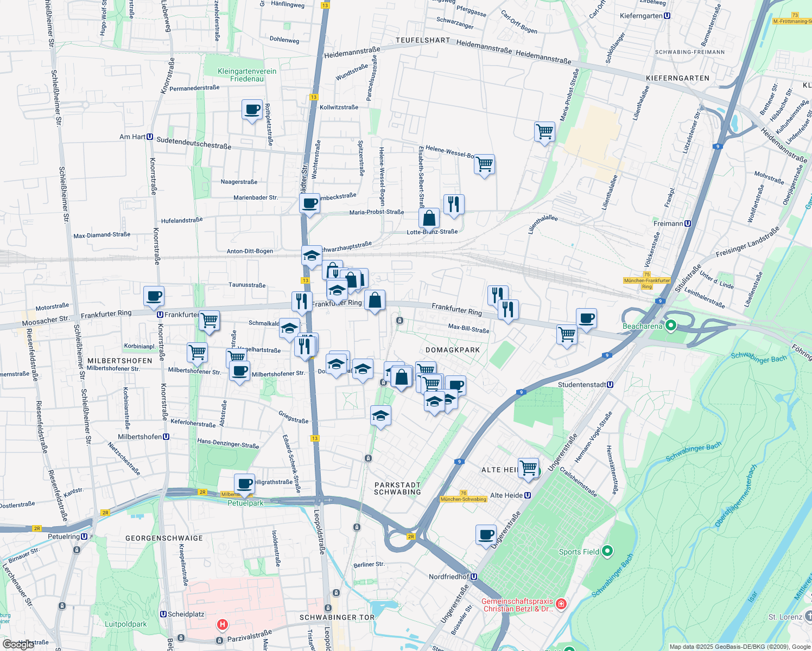
Task: Click the graduation cap marker near Griegstraße
Action: [x=380, y=416]
